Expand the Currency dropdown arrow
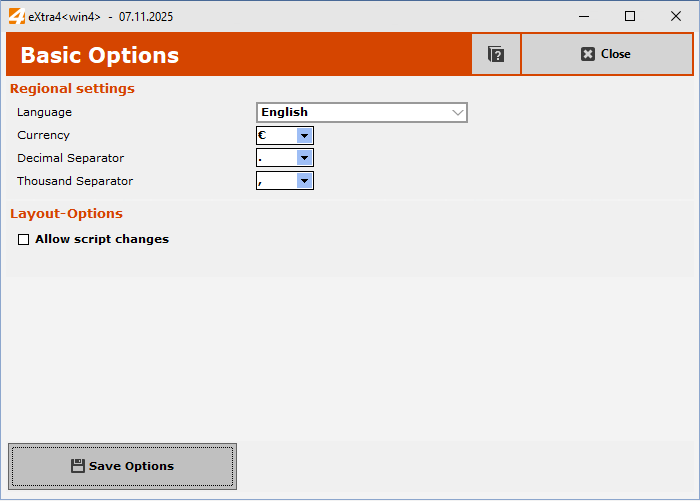This screenshot has height=501, width=700. pos(305,135)
